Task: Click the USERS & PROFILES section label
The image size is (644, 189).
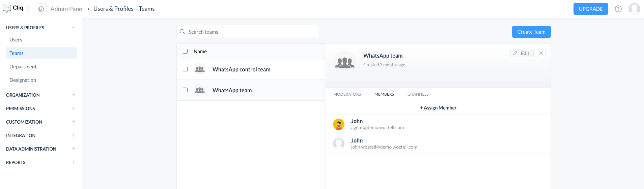Action: point(25,28)
